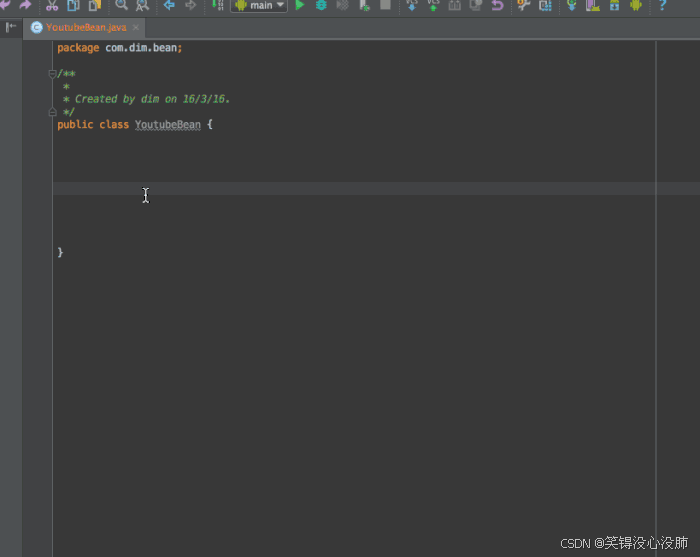Click the closing brace of the class
The height and width of the screenshot is (557, 700).
point(60,253)
